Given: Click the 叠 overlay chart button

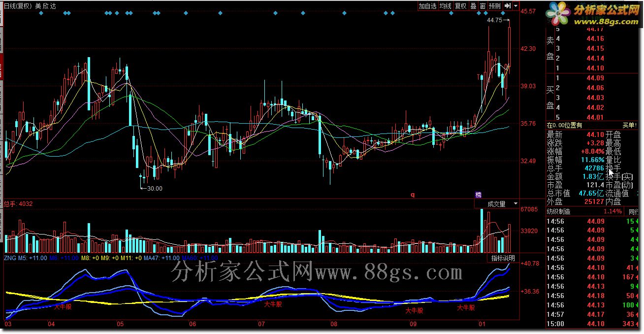Looking at the screenshot, I should (473, 6).
